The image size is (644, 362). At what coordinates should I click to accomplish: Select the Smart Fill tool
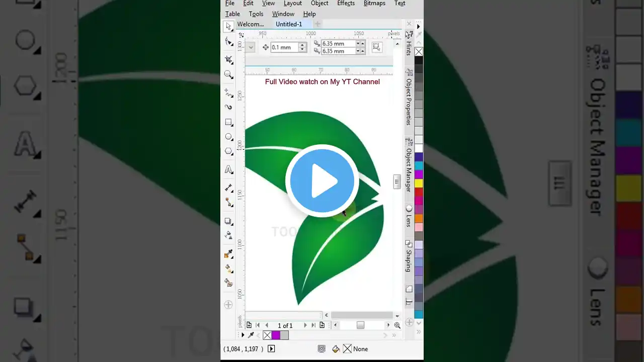(228, 283)
